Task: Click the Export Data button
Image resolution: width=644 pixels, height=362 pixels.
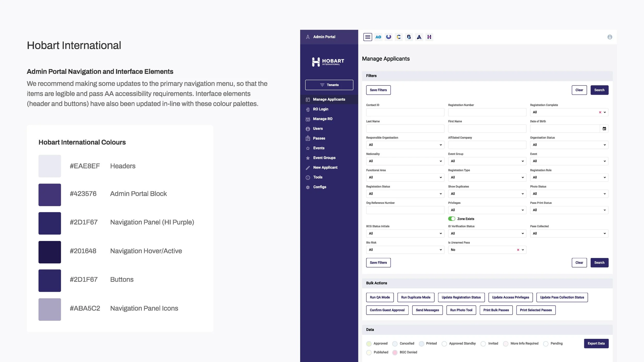Action: coord(596,343)
